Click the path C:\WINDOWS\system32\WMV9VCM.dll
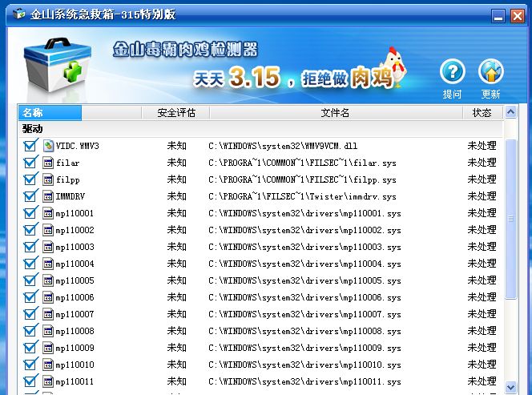532x395 pixels. point(283,147)
